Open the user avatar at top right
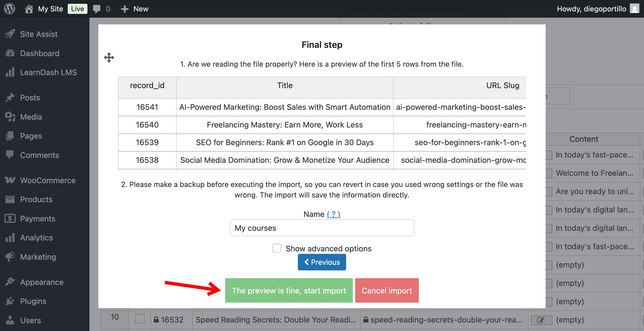This screenshot has height=331, width=644. [x=635, y=9]
